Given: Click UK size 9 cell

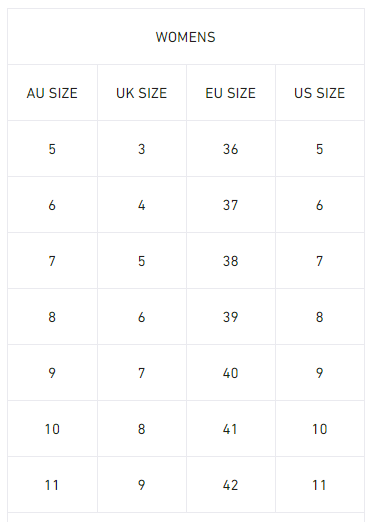Looking at the screenshot, I should click(x=142, y=485).
